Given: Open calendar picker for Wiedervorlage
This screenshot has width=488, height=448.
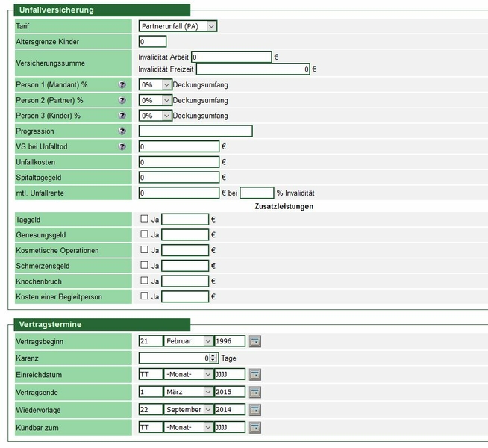Looking at the screenshot, I should pos(255,410).
